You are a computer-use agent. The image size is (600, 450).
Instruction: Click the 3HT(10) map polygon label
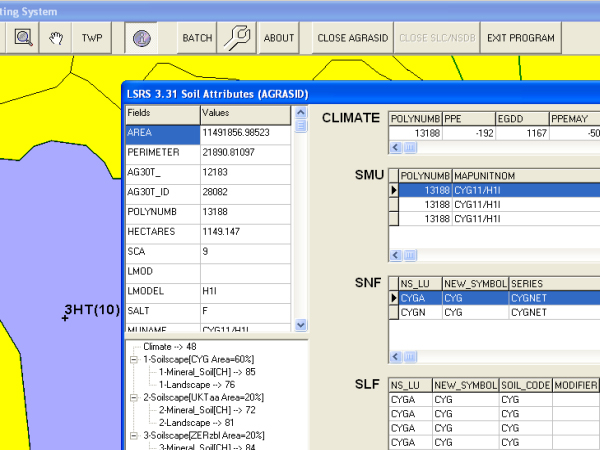pyautogui.click(x=92, y=309)
